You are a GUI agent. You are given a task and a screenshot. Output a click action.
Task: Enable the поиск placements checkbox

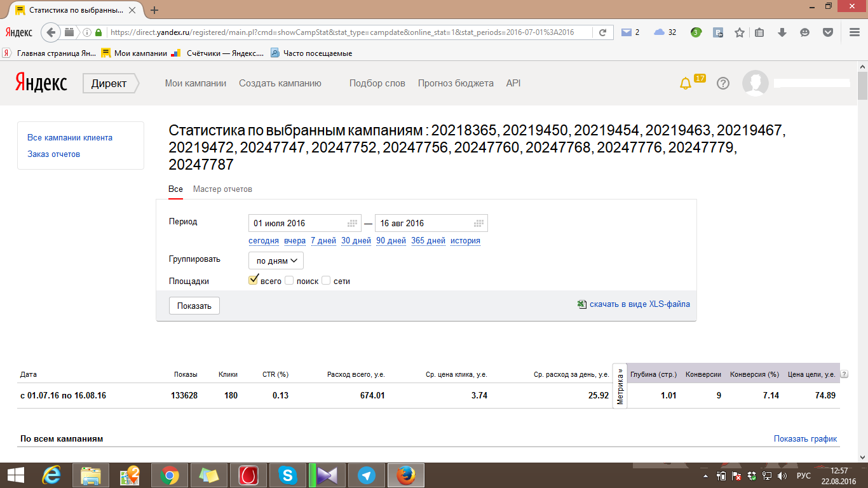click(x=289, y=280)
